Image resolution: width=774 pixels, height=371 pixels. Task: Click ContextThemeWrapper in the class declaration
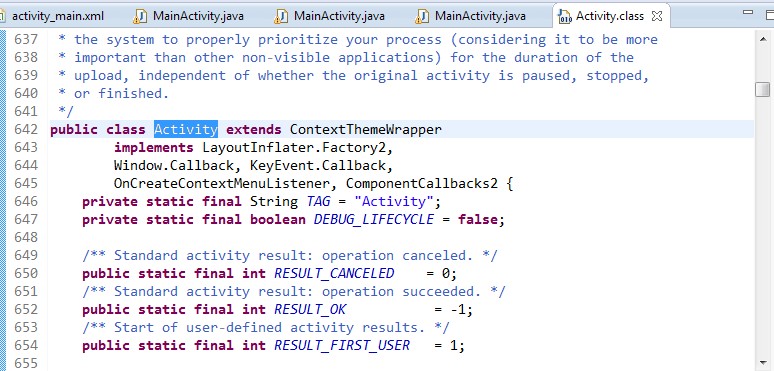tap(366, 129)
